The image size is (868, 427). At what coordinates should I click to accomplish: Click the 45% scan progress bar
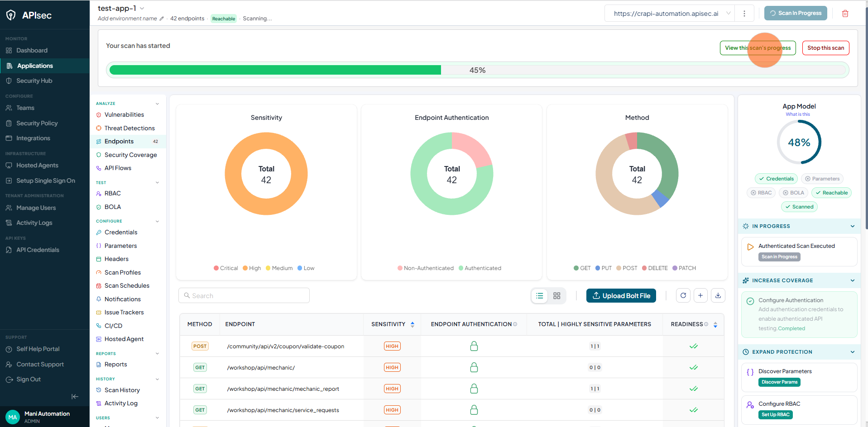[477, 70]
